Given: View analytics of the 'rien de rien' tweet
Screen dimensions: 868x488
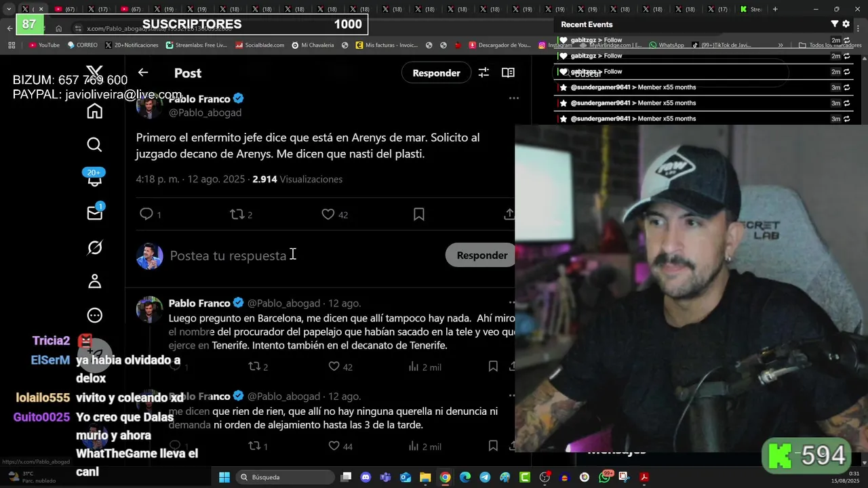Looking at the screenshot, I should [x=425, y=446].
